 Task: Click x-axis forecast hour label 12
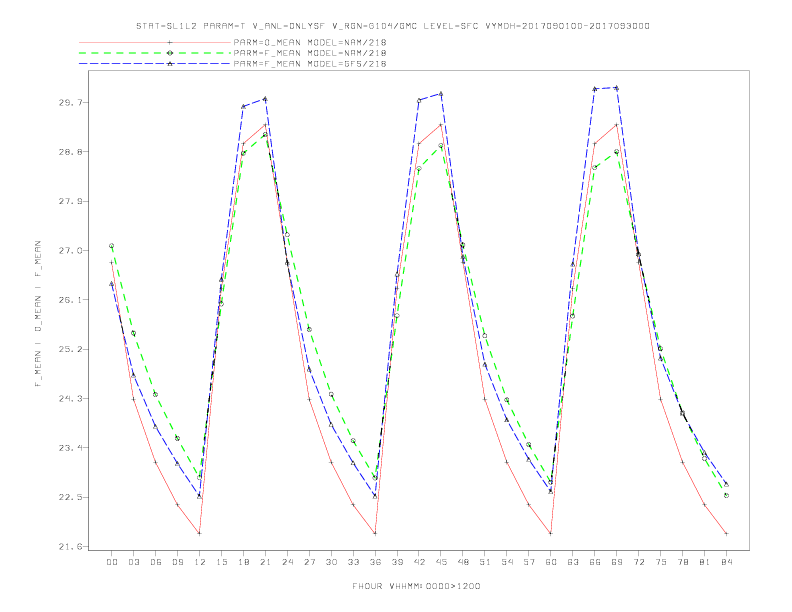point(200,562)
